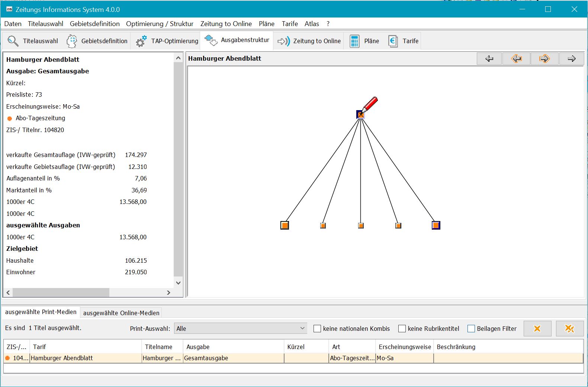This screenshot has width=588, height=387.
Task: Sort the table by ZIS-/... column header
Action: tap(17, 347)
